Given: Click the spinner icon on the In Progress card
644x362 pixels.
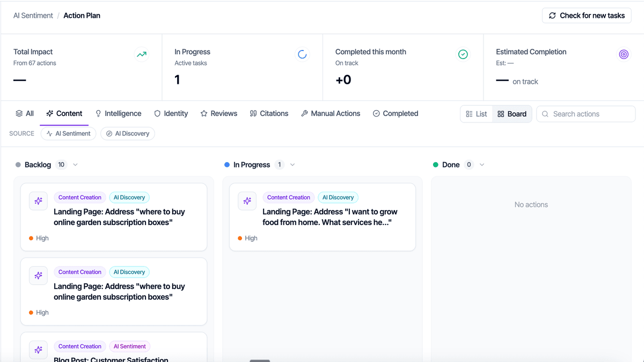Looking at the screenshot, I should click(x=302, y=54).
